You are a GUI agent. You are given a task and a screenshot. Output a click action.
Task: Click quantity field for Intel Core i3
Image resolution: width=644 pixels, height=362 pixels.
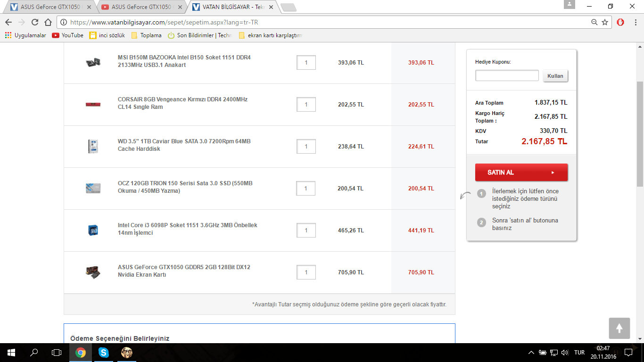tap(306, 230)
